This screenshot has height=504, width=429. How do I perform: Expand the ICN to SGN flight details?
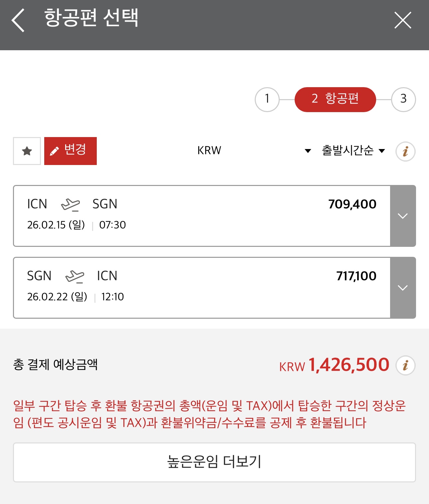[403, 216]
